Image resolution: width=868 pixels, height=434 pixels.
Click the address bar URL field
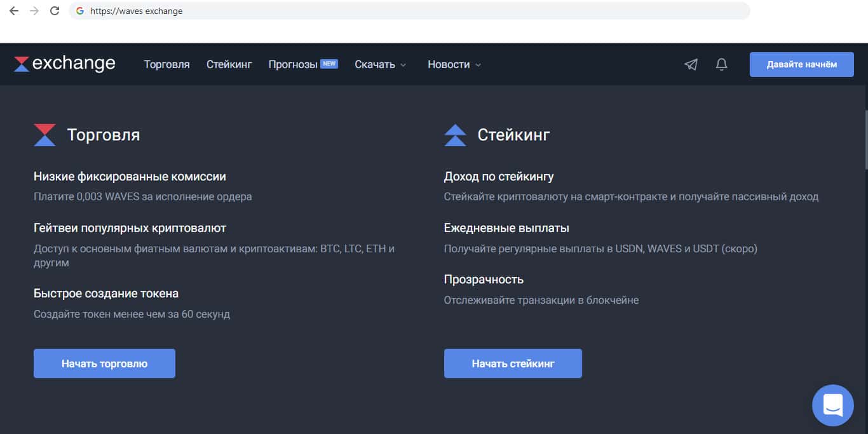coord(410,11)
